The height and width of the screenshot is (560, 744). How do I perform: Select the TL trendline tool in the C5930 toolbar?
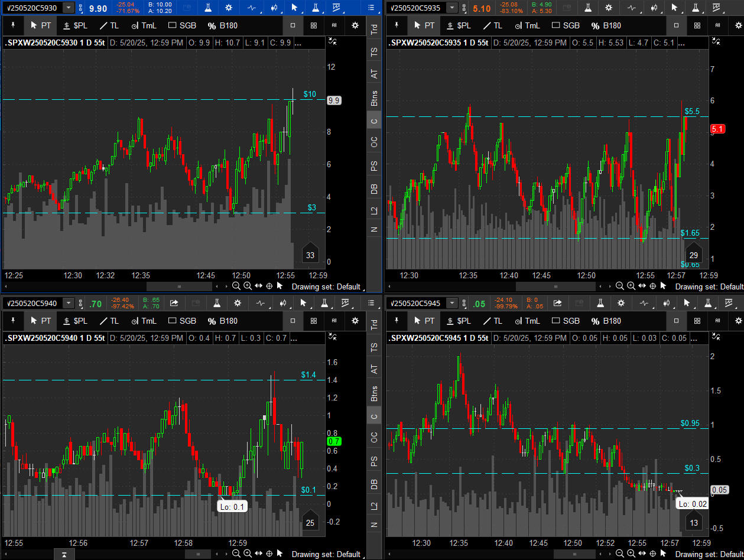pos(111,25)
